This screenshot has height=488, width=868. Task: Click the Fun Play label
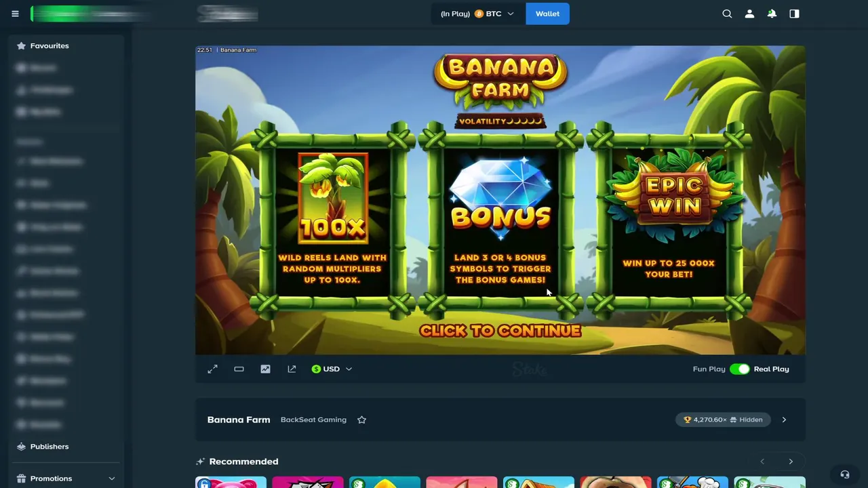(x=709, y=369)
